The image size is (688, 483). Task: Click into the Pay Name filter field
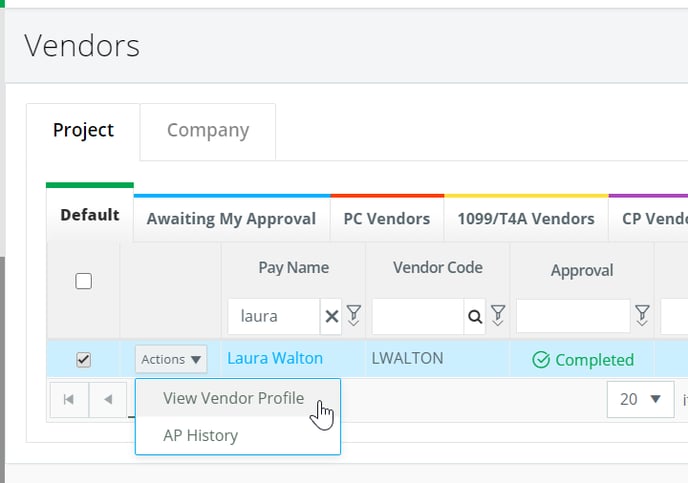click(274, 316)
